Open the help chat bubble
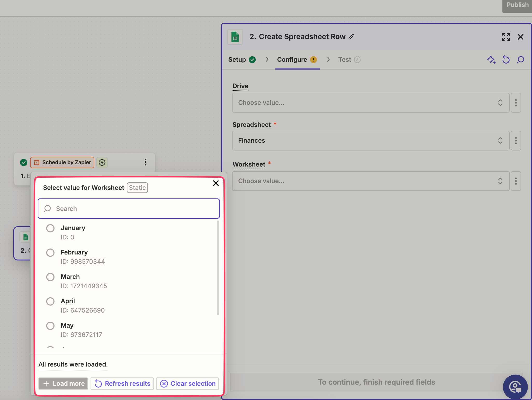 coord(515,387)
